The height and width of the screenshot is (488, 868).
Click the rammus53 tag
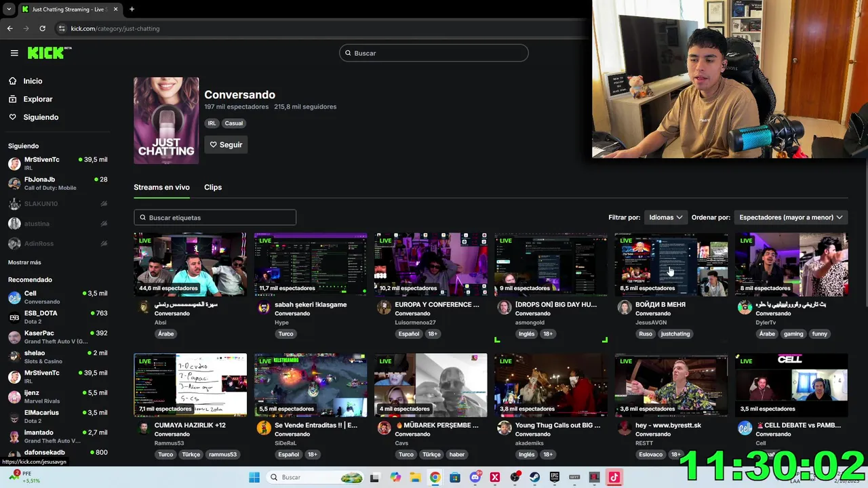click(x=222, y=454)
